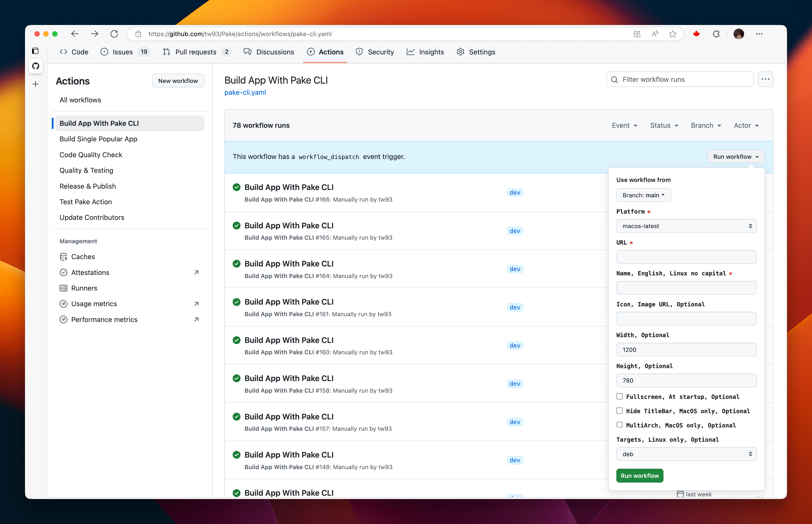Open the browser extensions puzzle icon
Screen dimensions: 812x524
tap(716, 34)
